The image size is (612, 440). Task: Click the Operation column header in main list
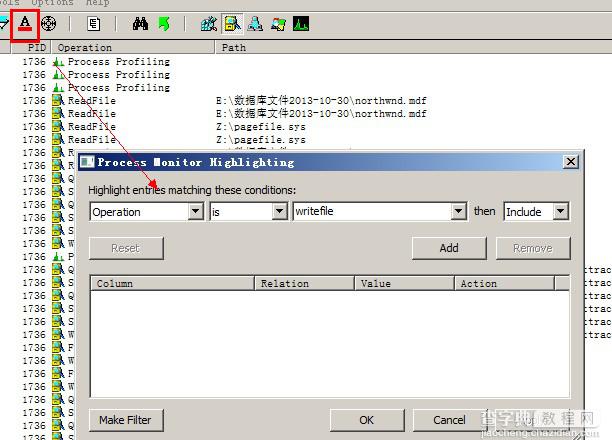coord(133,48)
